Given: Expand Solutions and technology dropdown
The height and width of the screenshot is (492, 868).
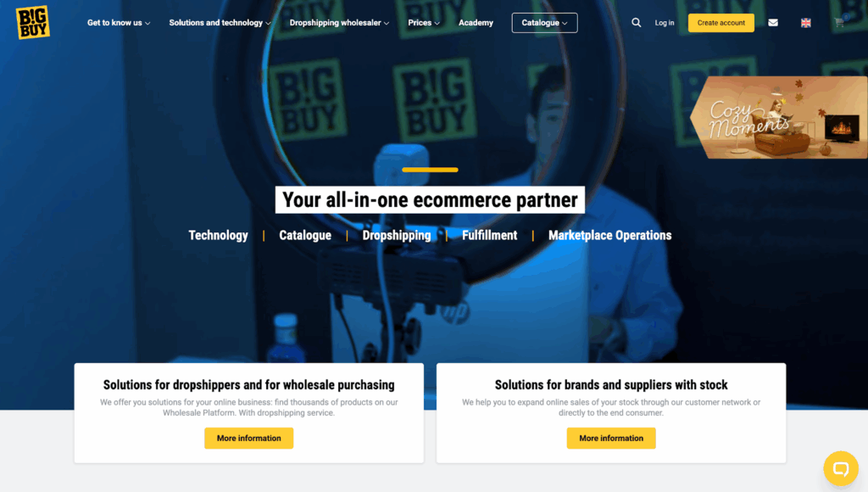Looking at the screenshot, I should 220,23.
